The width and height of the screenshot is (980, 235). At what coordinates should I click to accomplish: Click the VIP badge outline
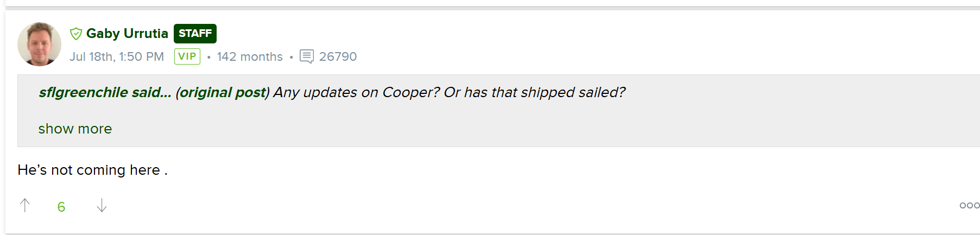point(187,56)
